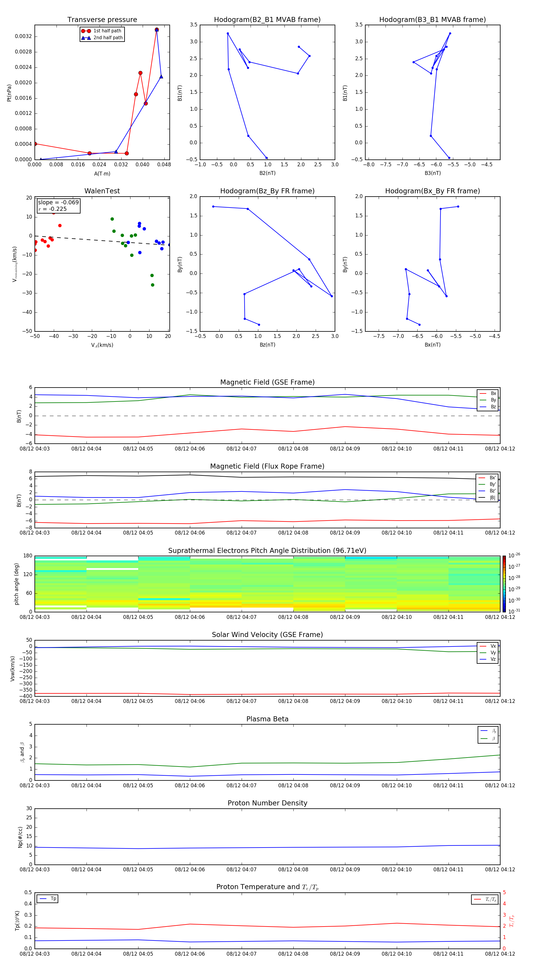This screenshot has width=535, height=980.
Task: Select |B| in the Flux Rope legend
Action: [487, 498]
